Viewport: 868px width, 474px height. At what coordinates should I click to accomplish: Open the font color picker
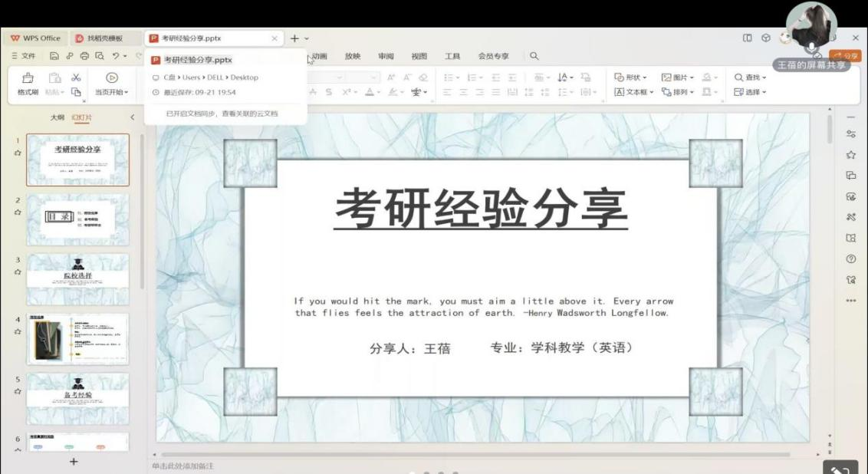[x=372, y=92]
